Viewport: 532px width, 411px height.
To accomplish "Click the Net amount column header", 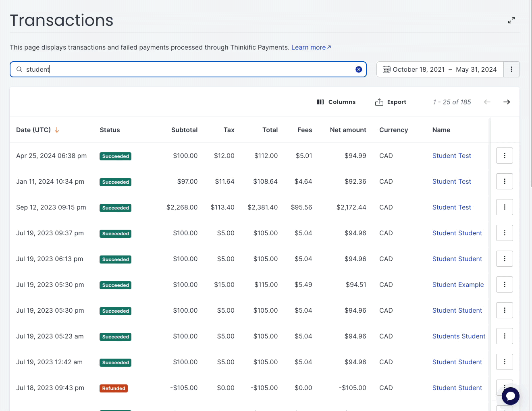I will coord(348,130).
